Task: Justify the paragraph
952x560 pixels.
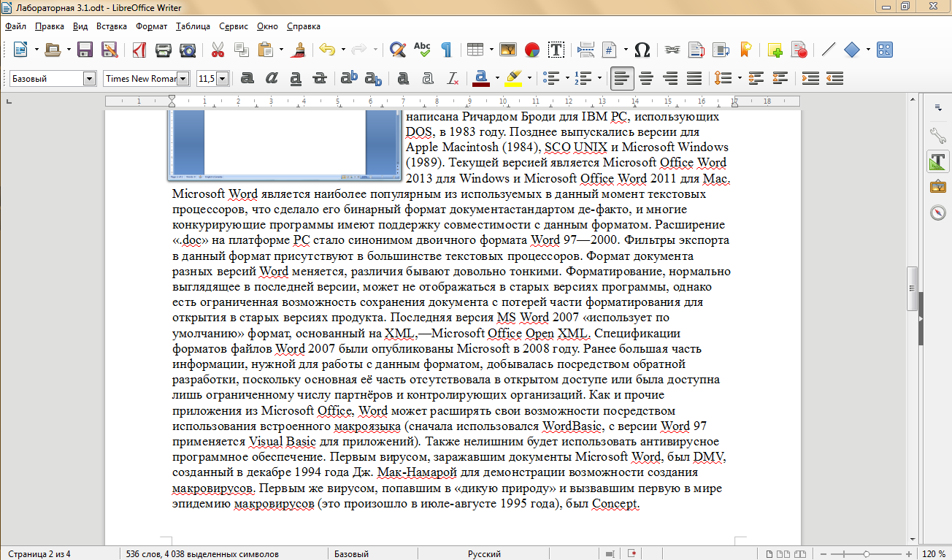Action: pos(694,78)
